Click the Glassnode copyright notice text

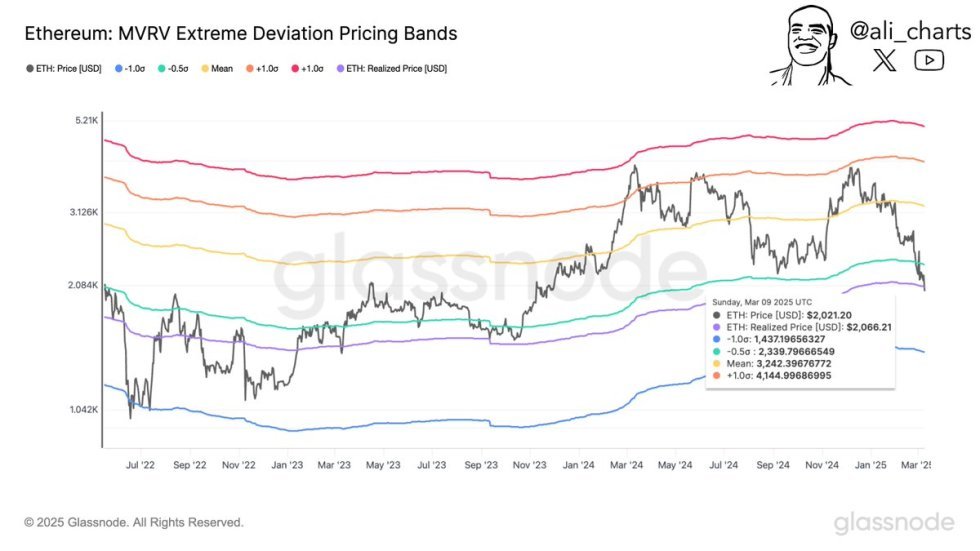133,522
